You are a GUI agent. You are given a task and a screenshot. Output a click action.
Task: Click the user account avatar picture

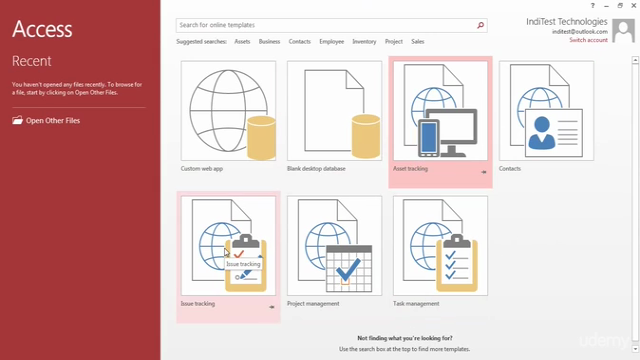pyautogui.click(x=624, y=31)
